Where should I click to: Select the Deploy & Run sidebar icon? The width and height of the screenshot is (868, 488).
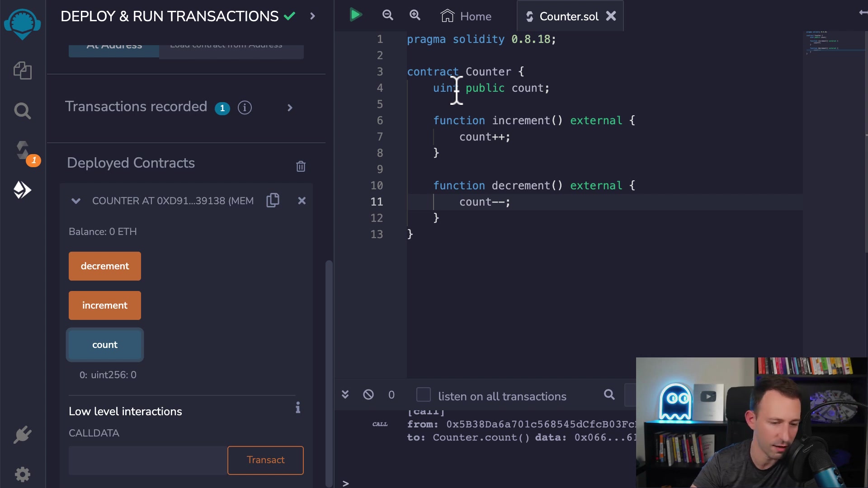[23, 190]
